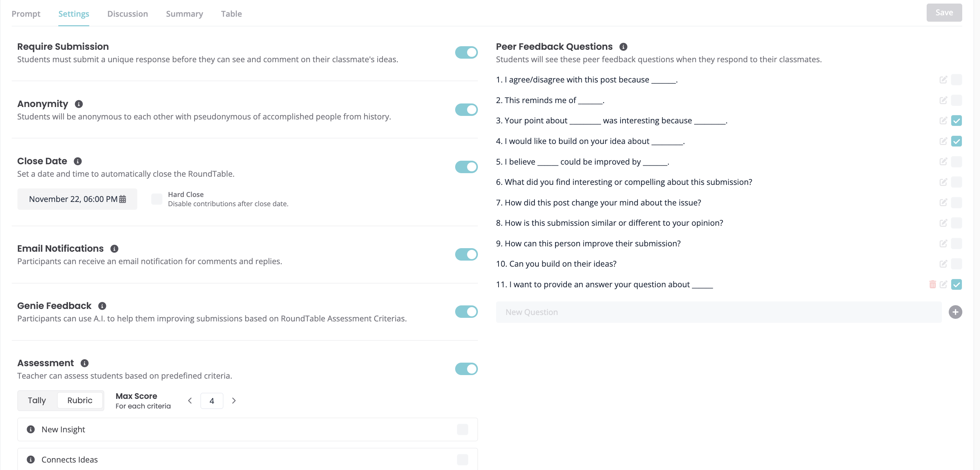Open the Summary tab
Viewport: 980px width, 470px height.
185,14
